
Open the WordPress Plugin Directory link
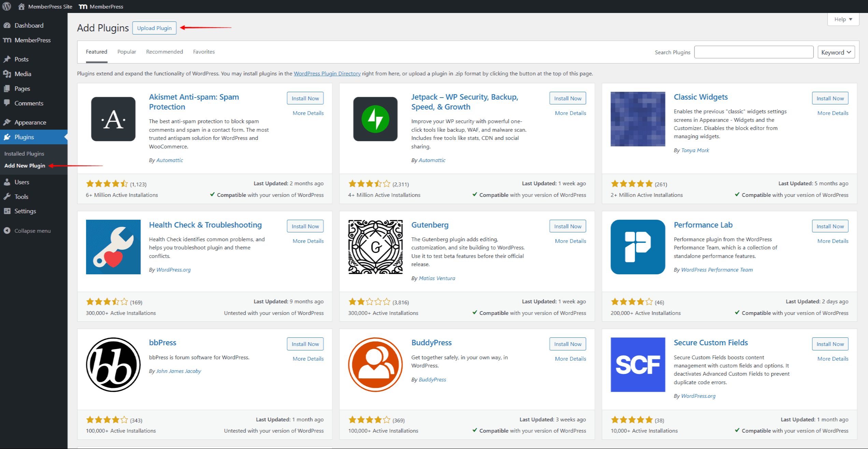pyautogui.click(x=327, y=73)
